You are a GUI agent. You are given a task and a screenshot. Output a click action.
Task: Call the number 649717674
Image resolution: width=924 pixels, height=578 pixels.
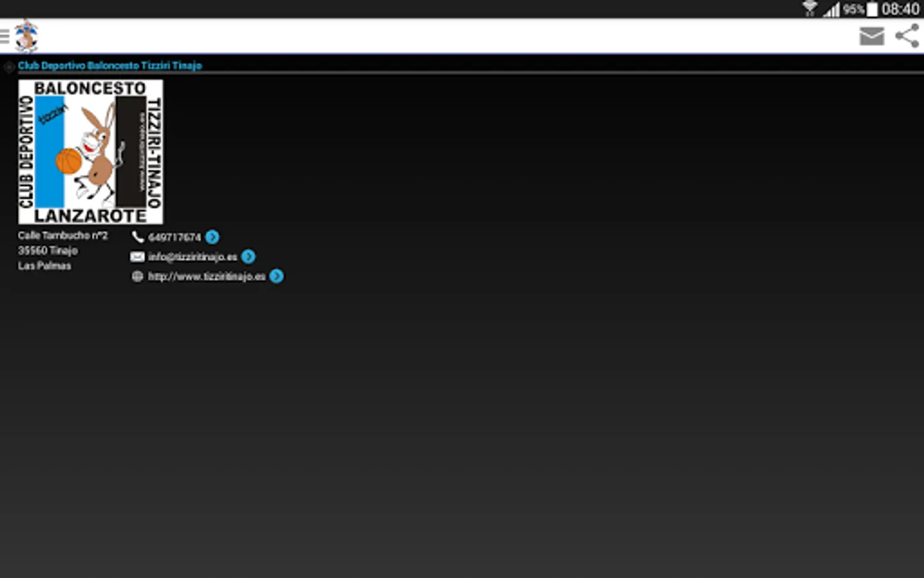tap(175, 238)
